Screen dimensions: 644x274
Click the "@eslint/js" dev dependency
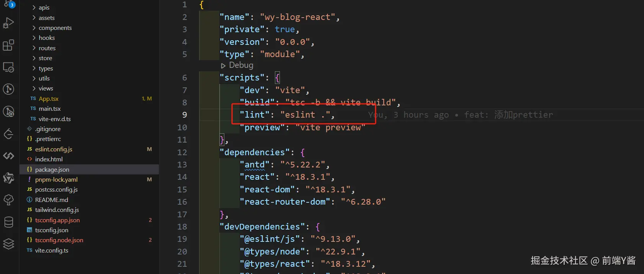(270, 239)
